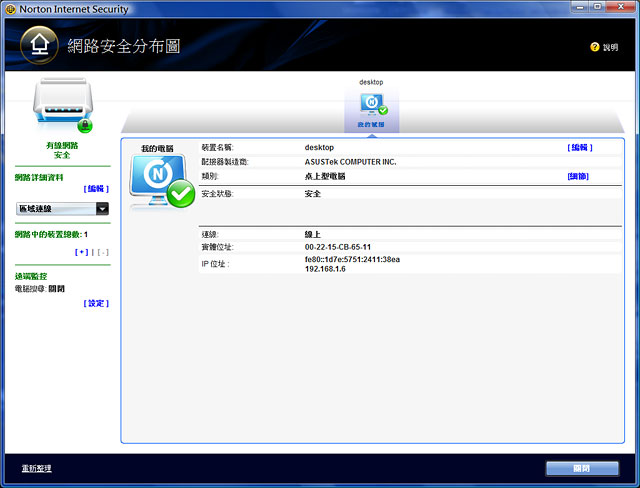
Task: Maximize the Norton Internet Security window
Action: (x=597, y=7)
